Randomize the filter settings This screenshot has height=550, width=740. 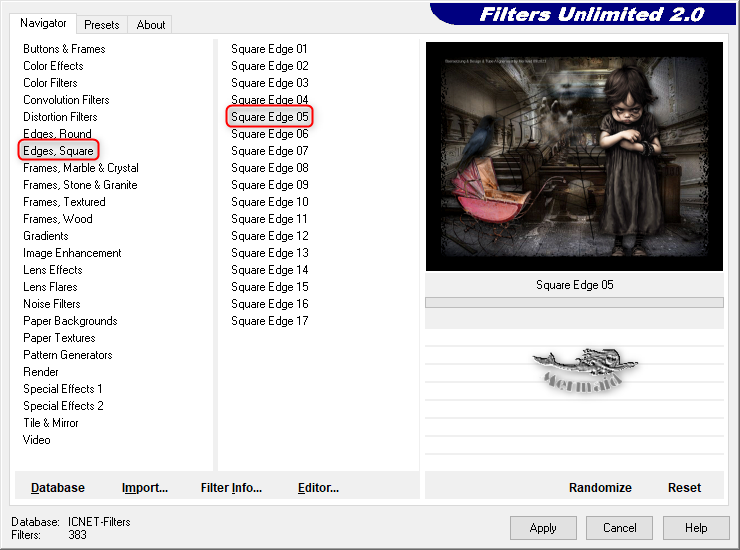pos(600,488)
